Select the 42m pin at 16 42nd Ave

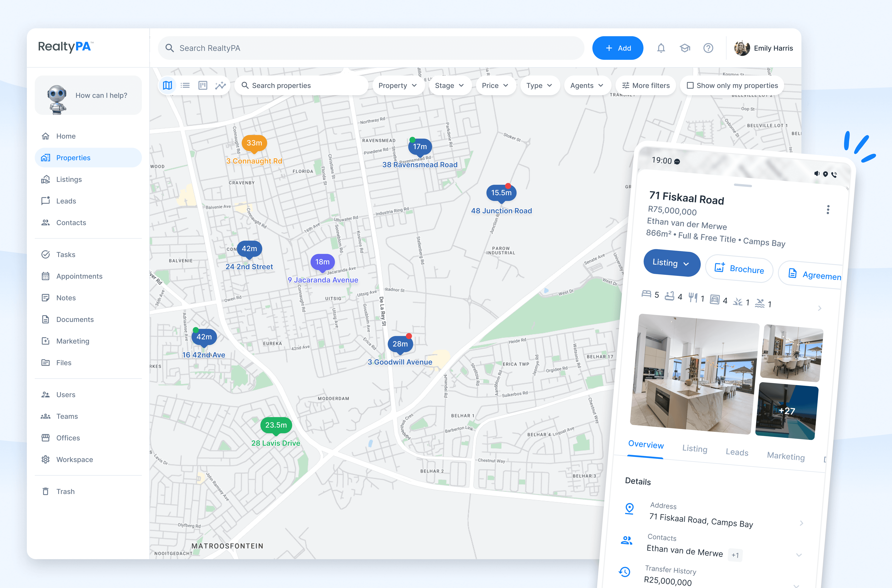(x=204, y=337)
